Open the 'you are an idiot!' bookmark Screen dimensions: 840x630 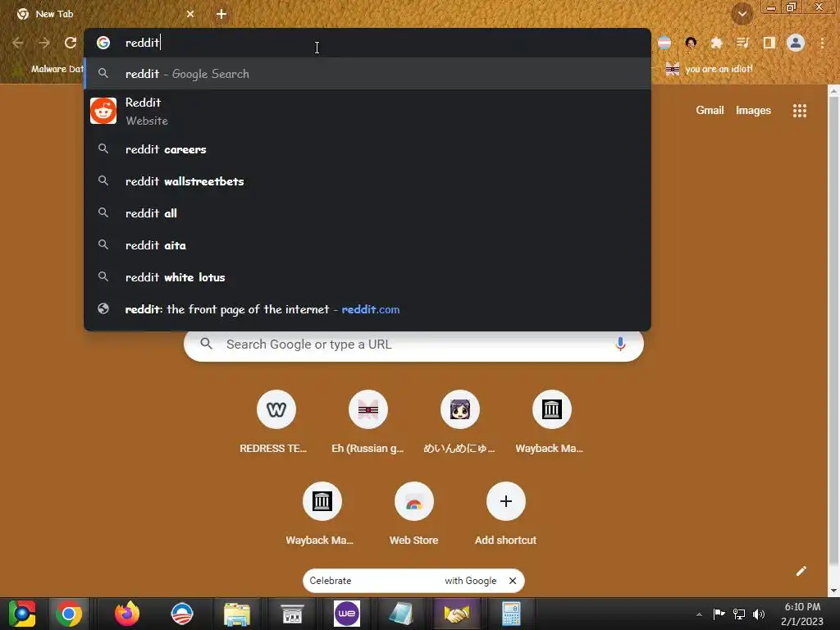point(709,69)
